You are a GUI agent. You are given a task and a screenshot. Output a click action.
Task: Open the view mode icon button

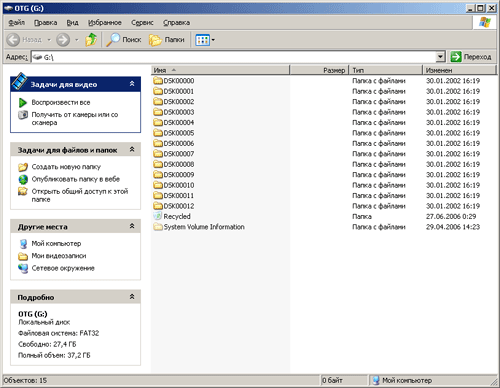202,40
